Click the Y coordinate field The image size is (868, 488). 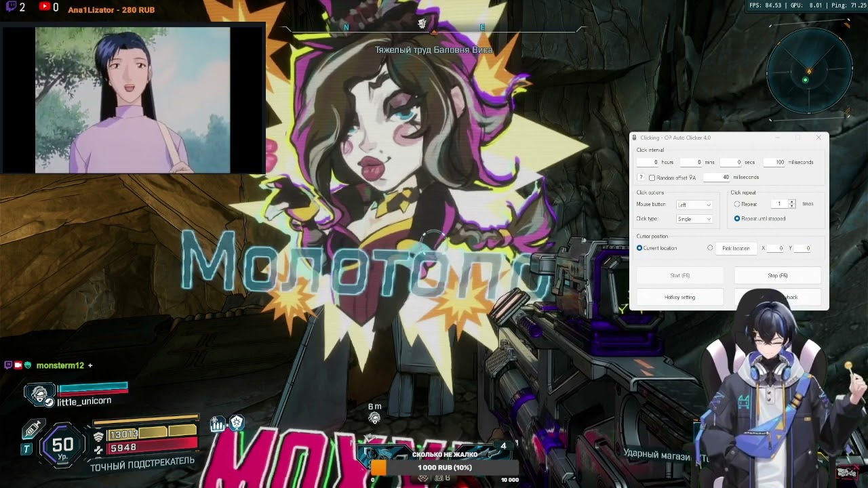tap(803, 248)
